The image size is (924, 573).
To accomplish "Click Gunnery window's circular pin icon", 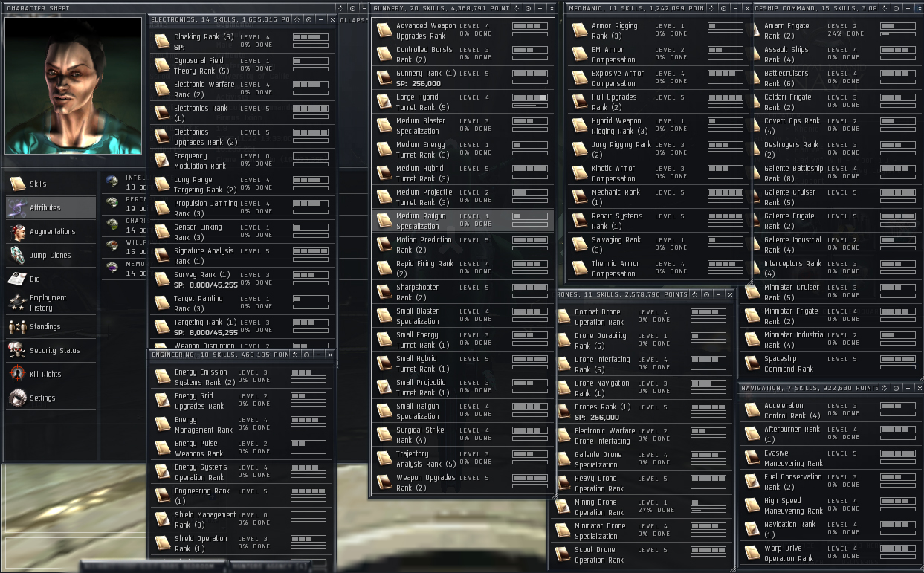I will pyautogui.click(x=528, y=7).
